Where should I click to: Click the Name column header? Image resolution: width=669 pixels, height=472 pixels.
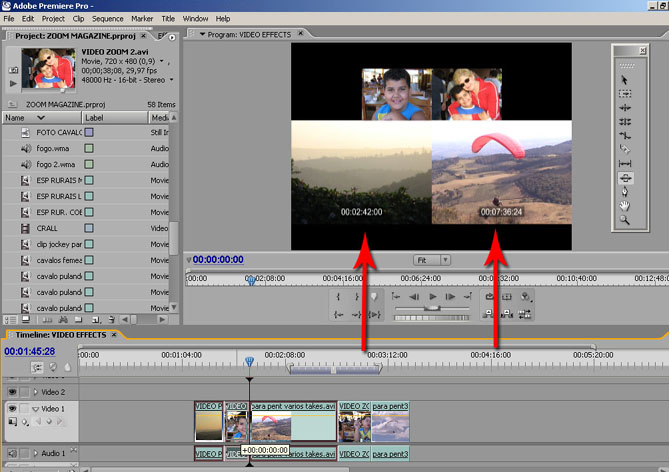pyautogui.click(x=15, y=117)
